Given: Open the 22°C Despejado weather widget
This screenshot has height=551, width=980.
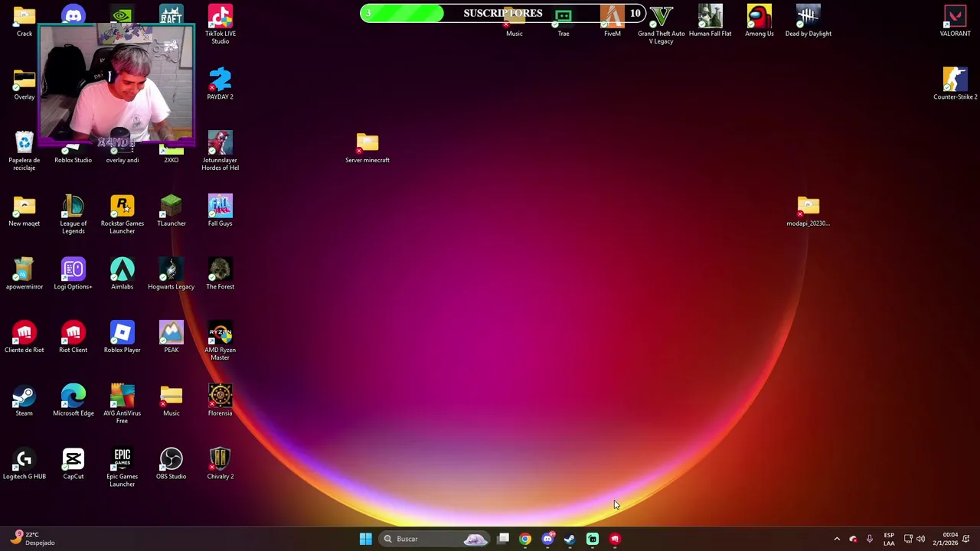Looking at the screenshot, I should (32, 539).
